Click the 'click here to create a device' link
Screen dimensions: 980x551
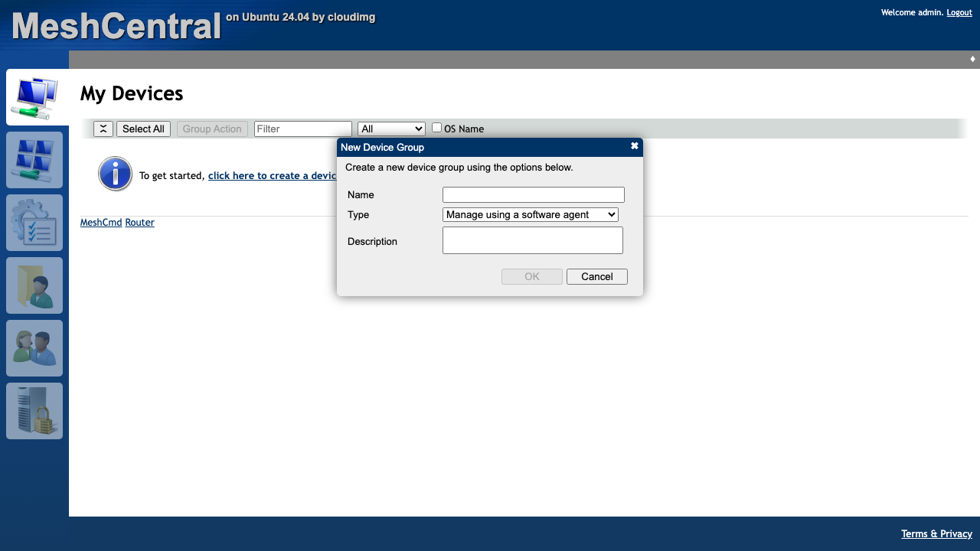point(273,175)
